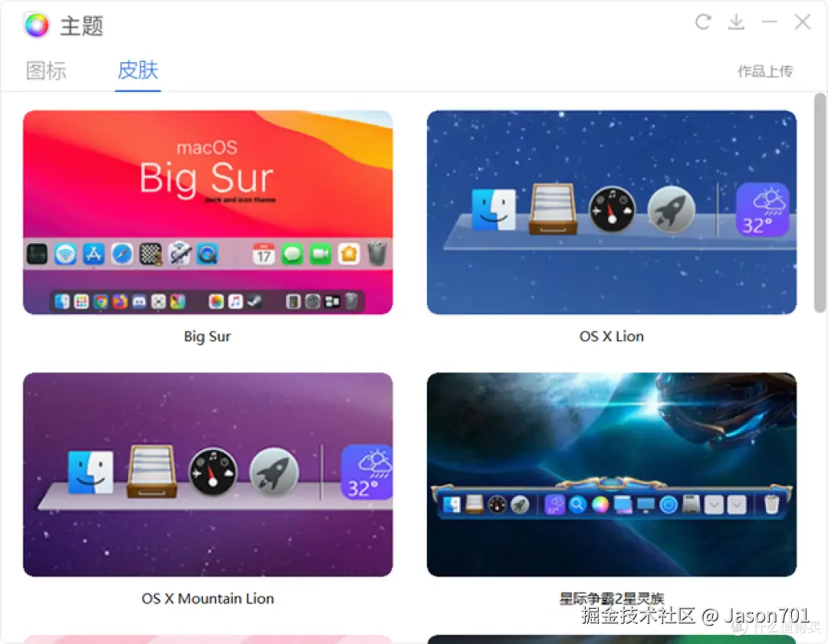Image resolution: width=828 pixels, height=644 pixels.
Task: Click the refresh icon in the title bar
Action: (x=703, y=22)
